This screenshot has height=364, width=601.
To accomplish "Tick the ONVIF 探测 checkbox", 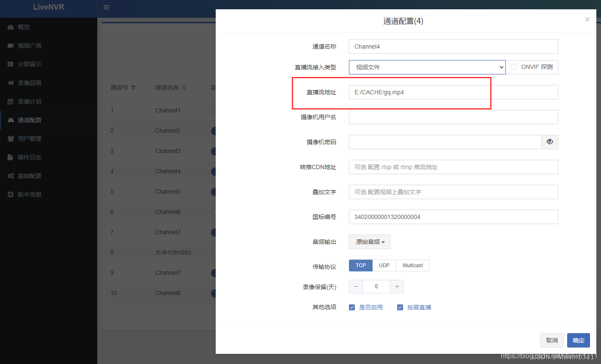I will [514, 67].
